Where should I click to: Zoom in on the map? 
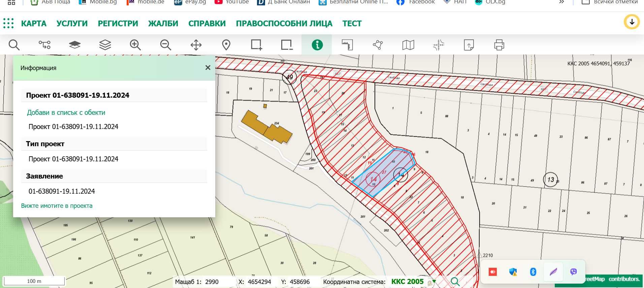pos(135,45)
